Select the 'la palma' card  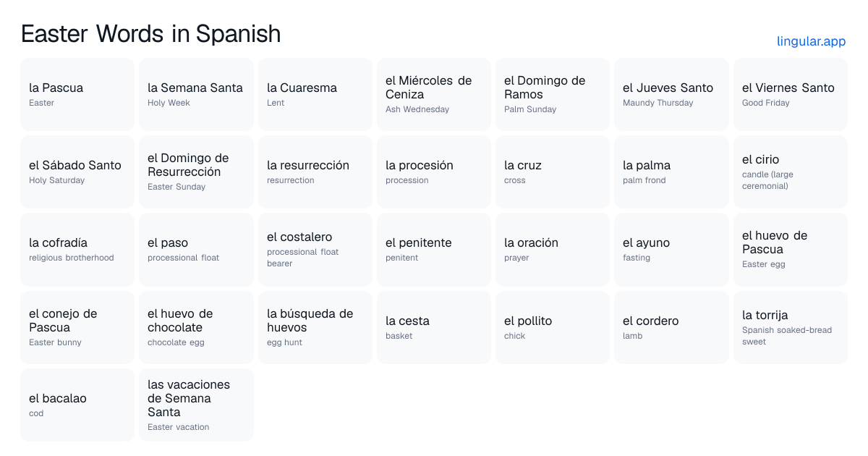click(671, 172)
